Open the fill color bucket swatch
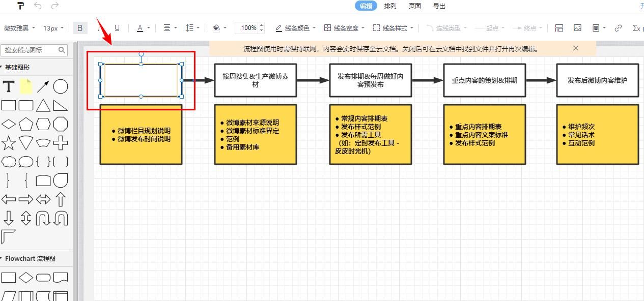 pyautogui.click(x=216, y=28)
